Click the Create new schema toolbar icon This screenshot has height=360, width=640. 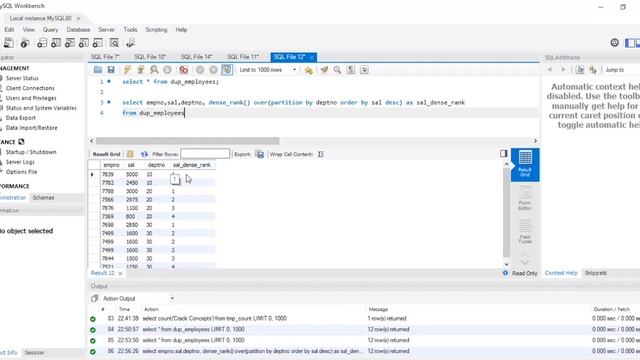click(x=42, y=43)
